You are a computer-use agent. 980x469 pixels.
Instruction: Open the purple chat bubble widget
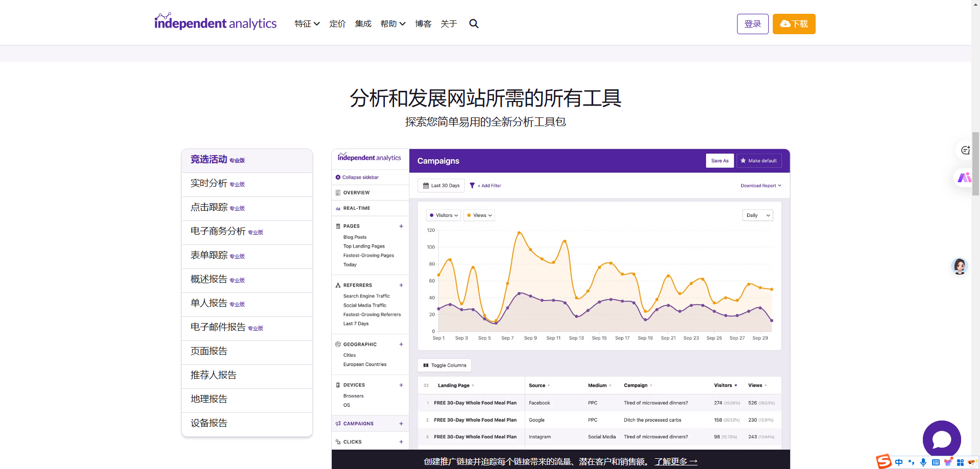click(941, 439)
